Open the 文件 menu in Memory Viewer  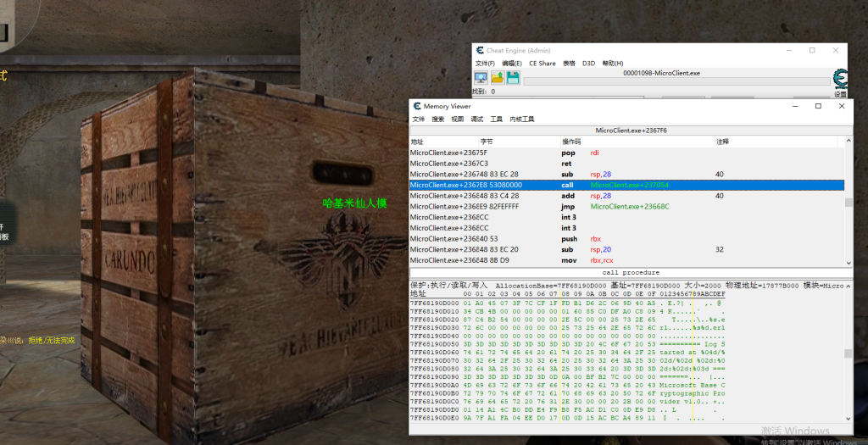(419, 120)
